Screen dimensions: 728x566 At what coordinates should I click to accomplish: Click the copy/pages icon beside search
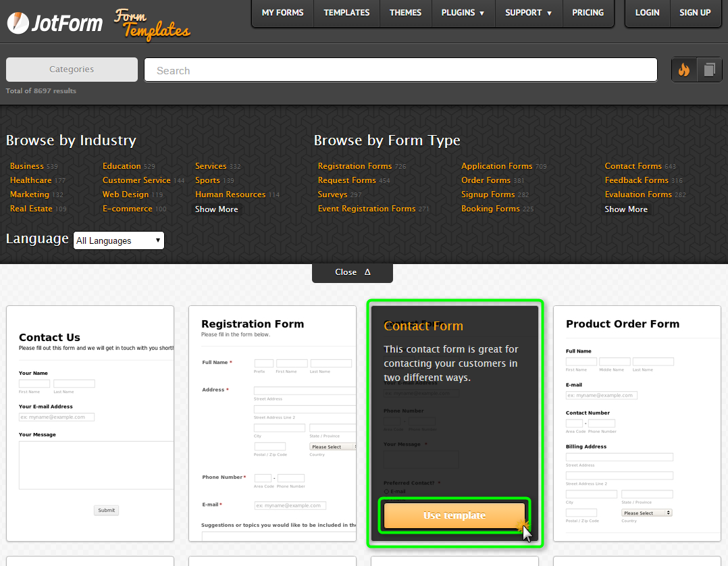click(709, 70)
